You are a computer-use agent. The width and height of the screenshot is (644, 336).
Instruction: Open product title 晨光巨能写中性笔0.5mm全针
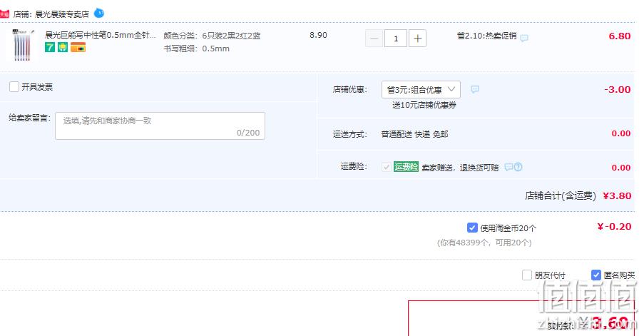tap(101, 36)
